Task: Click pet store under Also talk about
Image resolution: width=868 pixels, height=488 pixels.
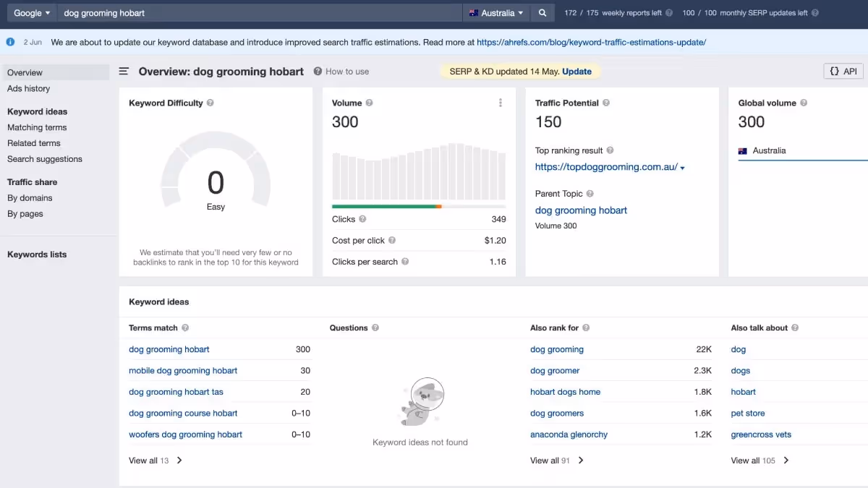Action: point(748,414)
